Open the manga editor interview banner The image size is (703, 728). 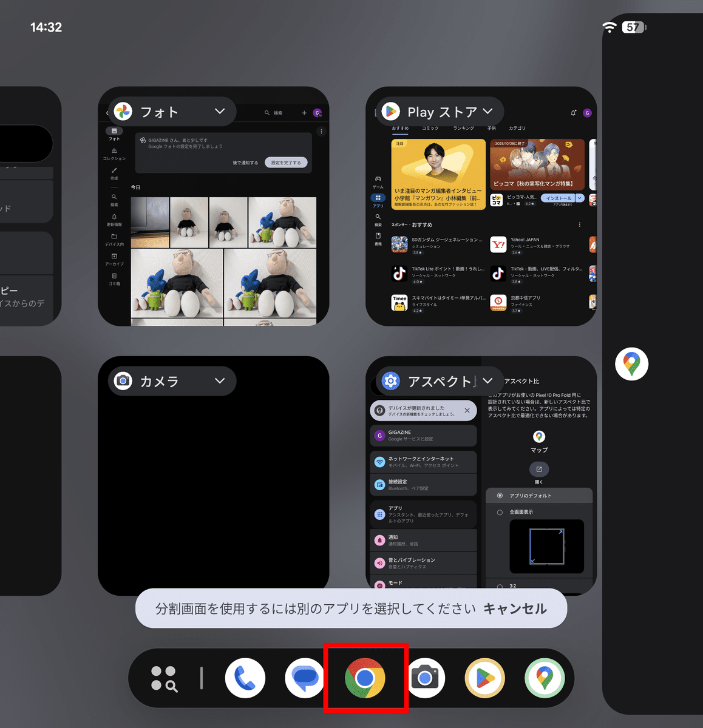(x=438, y=174)
